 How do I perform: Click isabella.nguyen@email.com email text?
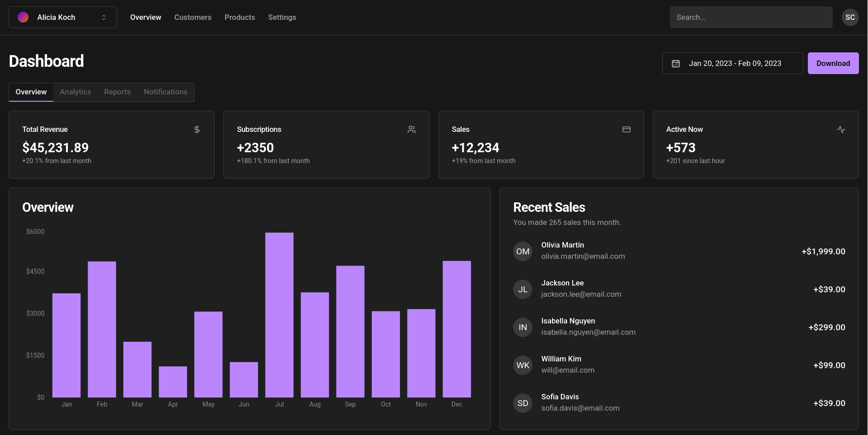pos(588,332)
